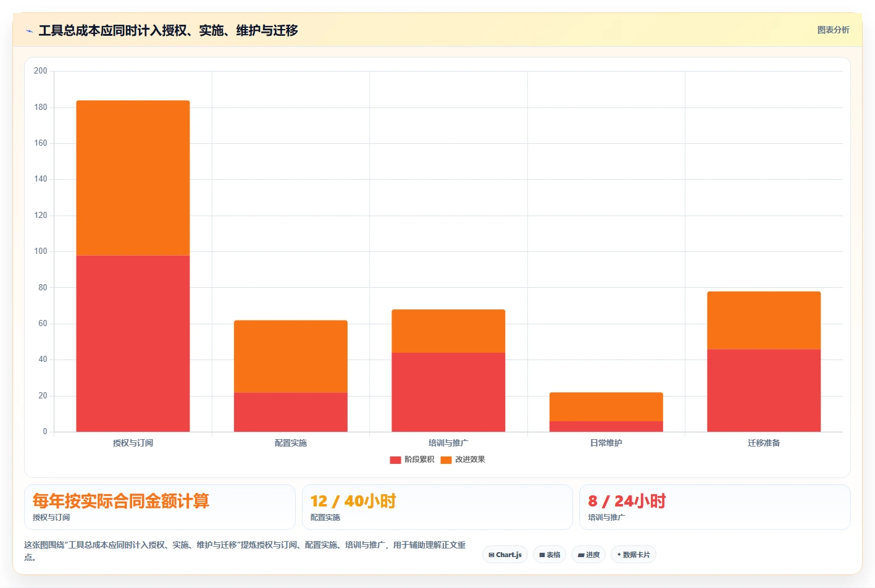This screenshot has height=588, width=875.
Task: Click the orange segment of 配置实施 bar
Action: 291,356
